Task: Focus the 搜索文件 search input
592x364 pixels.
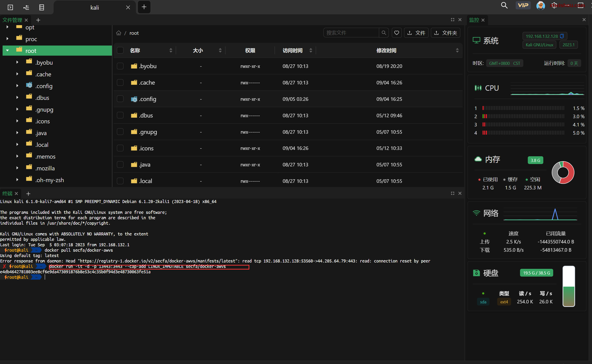Action: [x=351, y=33]
